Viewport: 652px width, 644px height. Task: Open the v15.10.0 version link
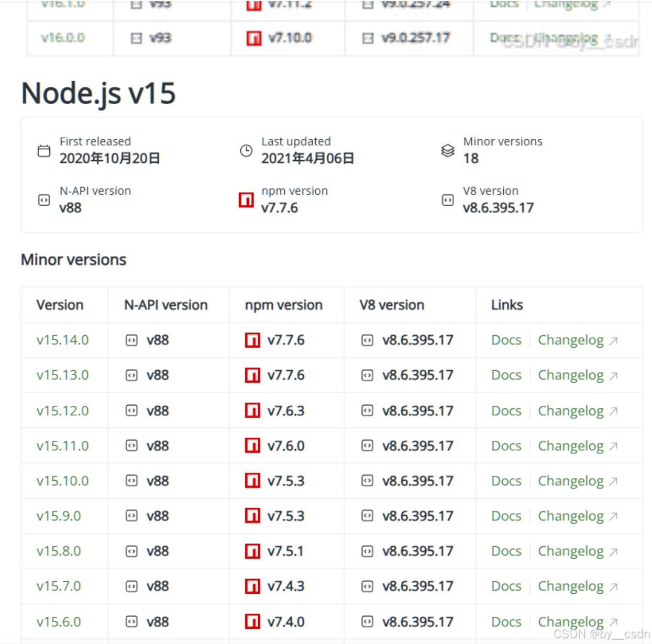[x=63, y=481]
